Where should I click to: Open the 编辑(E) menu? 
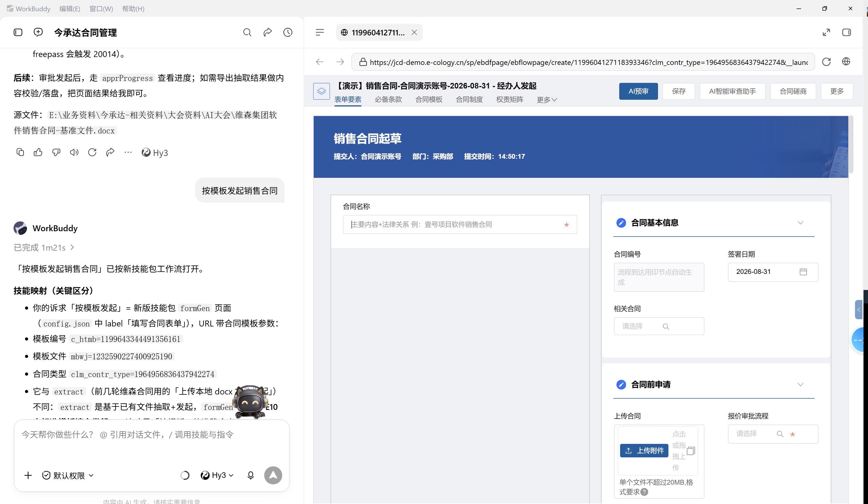pos(70,9)
